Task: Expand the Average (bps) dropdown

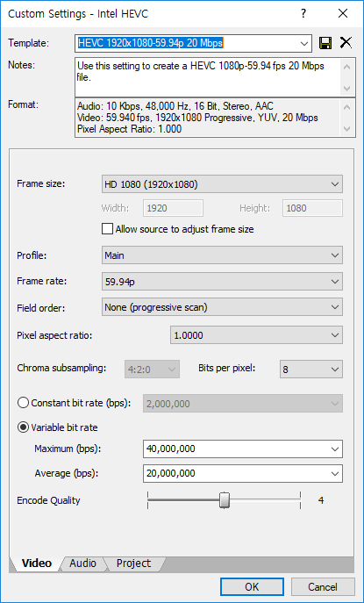Action: click(335, 473)
